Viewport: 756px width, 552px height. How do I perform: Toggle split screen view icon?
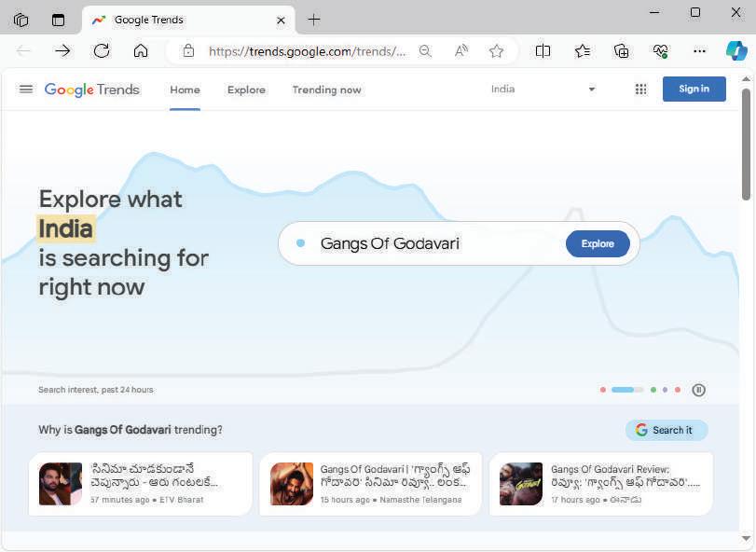click(x=543, y=50)
